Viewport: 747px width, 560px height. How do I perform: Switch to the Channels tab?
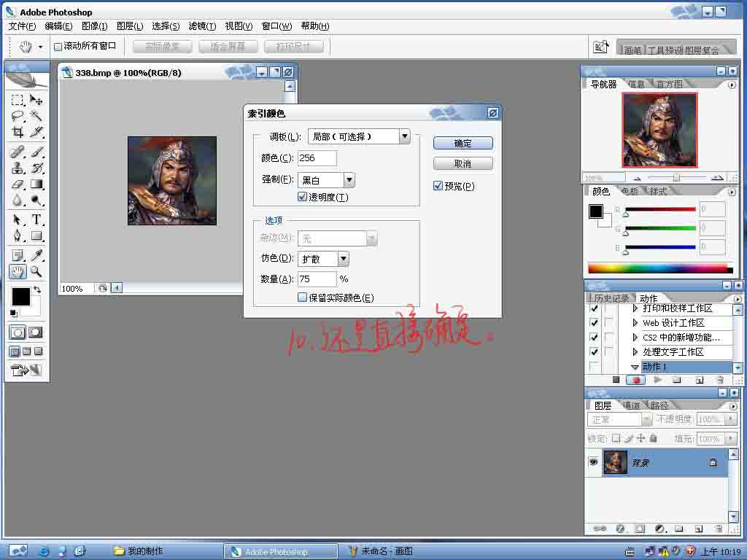[632, 405]
